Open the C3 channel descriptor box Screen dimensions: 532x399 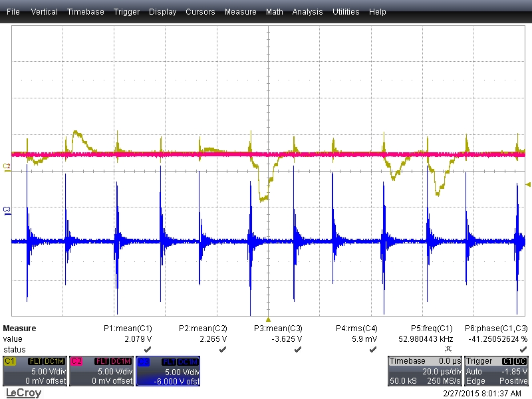(168, 371)
